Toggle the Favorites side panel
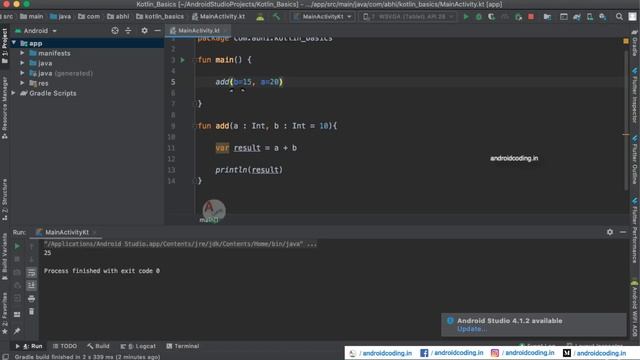640x360 pixels. (4, 313)
